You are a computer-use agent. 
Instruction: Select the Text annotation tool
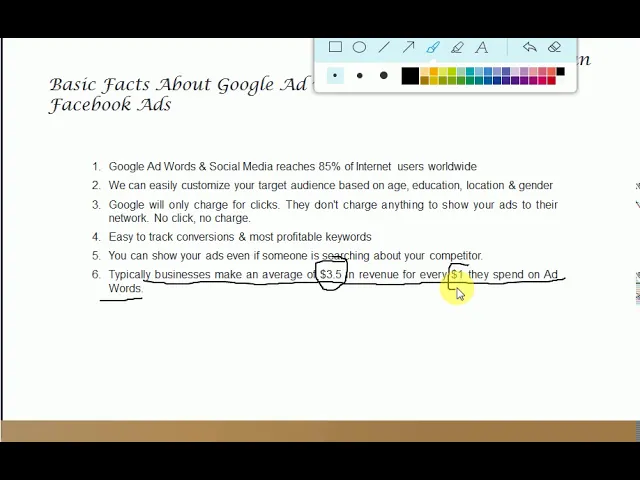pos(482,47)
